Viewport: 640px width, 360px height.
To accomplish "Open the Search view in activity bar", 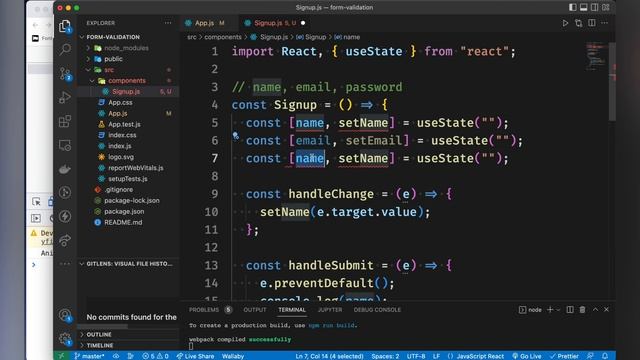I will pyautogui.click(x=65, y=49).
